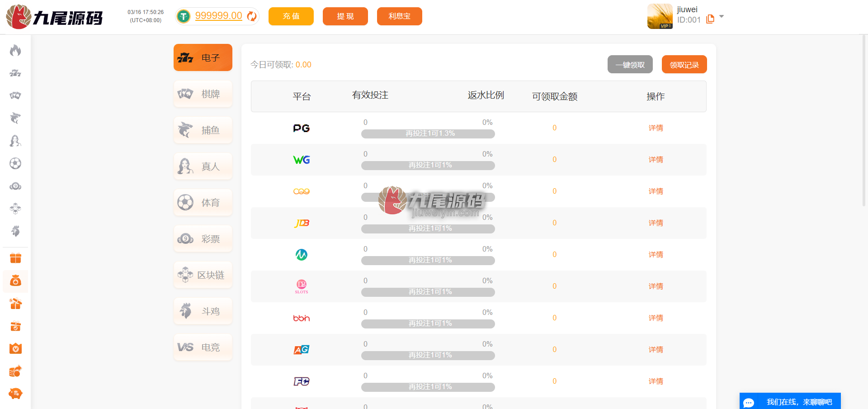Click the PG platform logo
868x409 pixels.
coord(302,128)
